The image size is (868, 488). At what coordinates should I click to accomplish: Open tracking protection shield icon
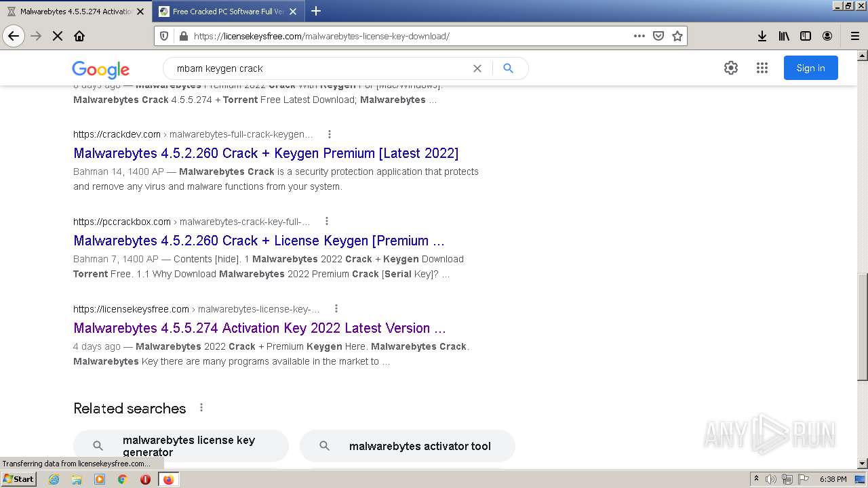click(165, 36)
